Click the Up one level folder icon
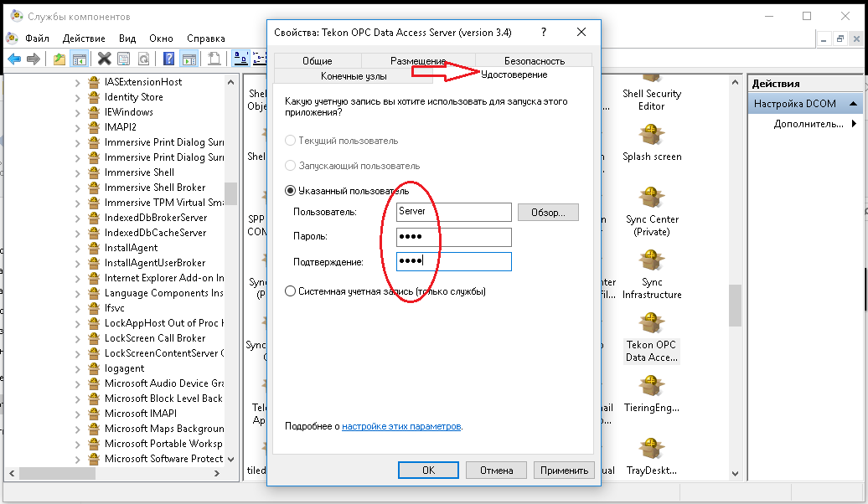This screenshot has width=868, height=504. [x=59, y=59]
